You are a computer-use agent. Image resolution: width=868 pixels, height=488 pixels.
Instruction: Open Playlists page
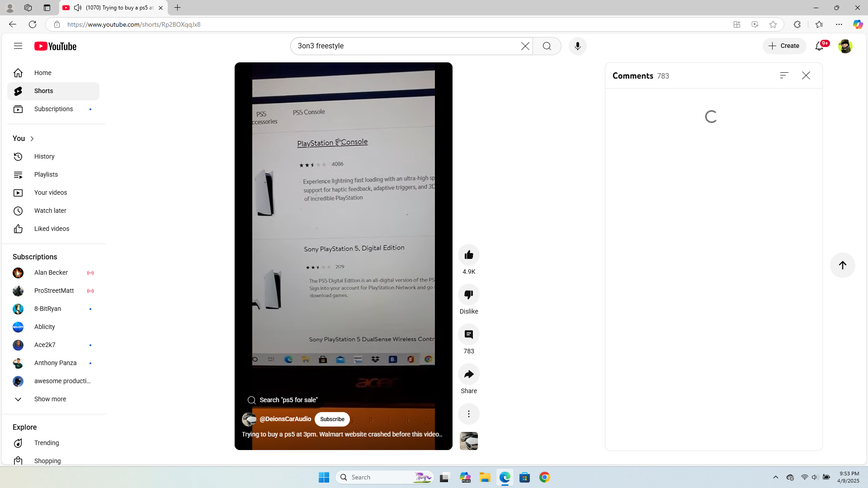click(x=53, y=174)
